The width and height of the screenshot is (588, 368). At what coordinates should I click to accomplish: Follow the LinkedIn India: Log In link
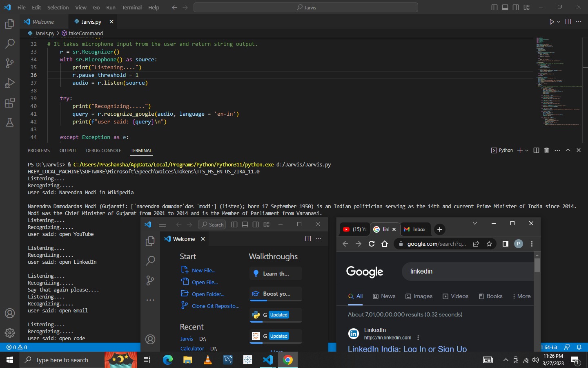click(407, 349)
